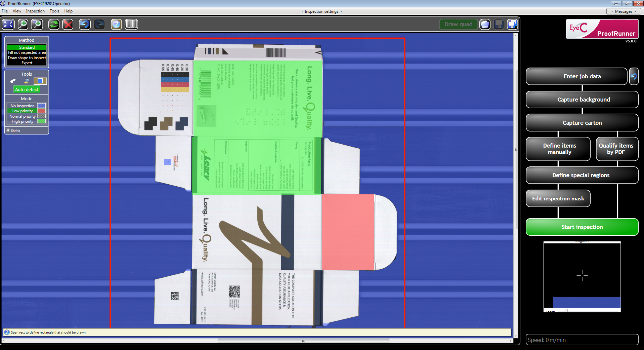Open the View menu
This screenshot has height=350, width=644.
tap(17, 11)
